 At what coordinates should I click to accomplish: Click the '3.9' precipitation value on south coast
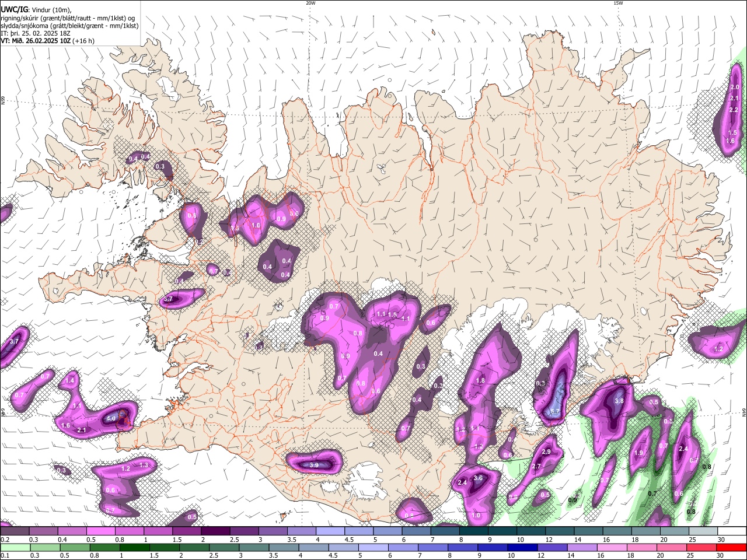tap(314, 465)
